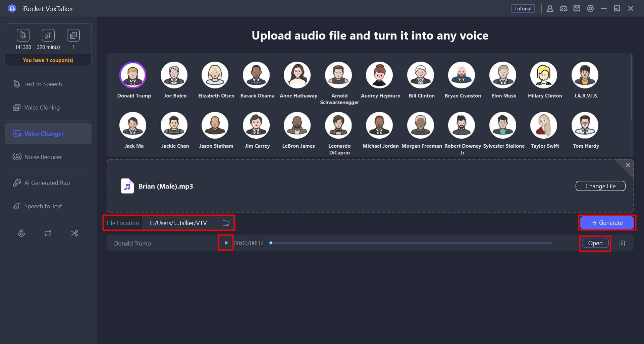Choose the LeBron James voice avatar
This screenshot has width=644, height=344.
click(x=297, y=125)
